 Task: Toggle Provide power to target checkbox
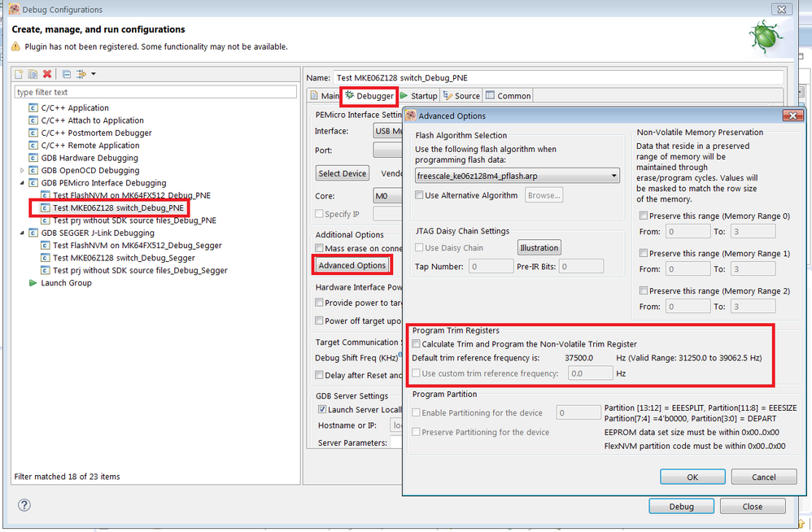[319, 303]
